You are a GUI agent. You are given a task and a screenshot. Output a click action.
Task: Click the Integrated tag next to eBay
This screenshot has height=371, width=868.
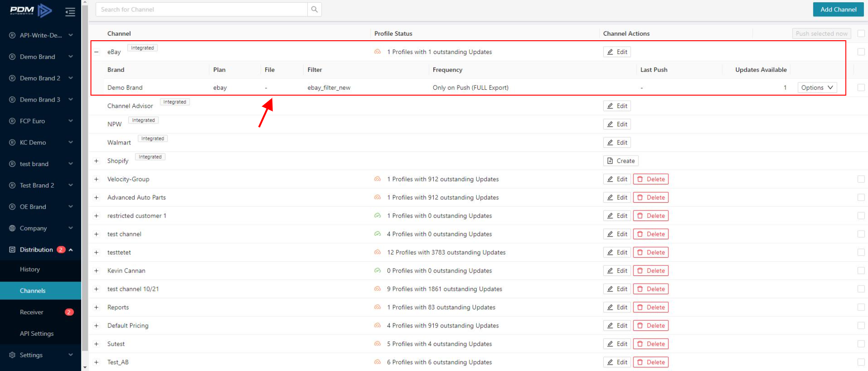[x=142, y=48]
